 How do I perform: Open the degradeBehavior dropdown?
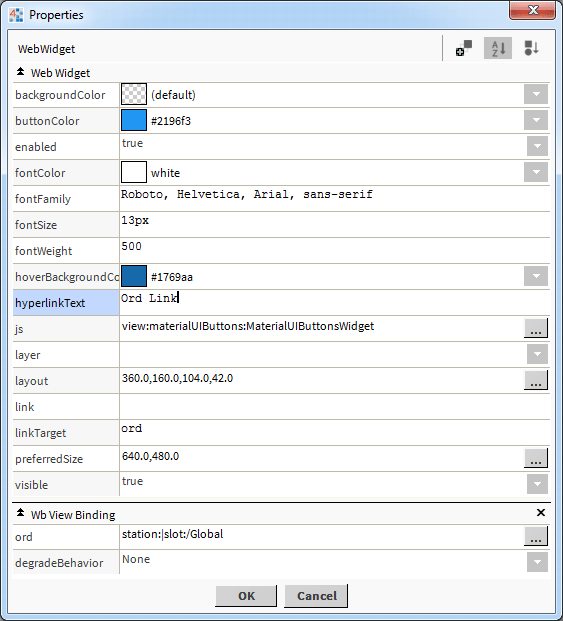click(537, 562)
